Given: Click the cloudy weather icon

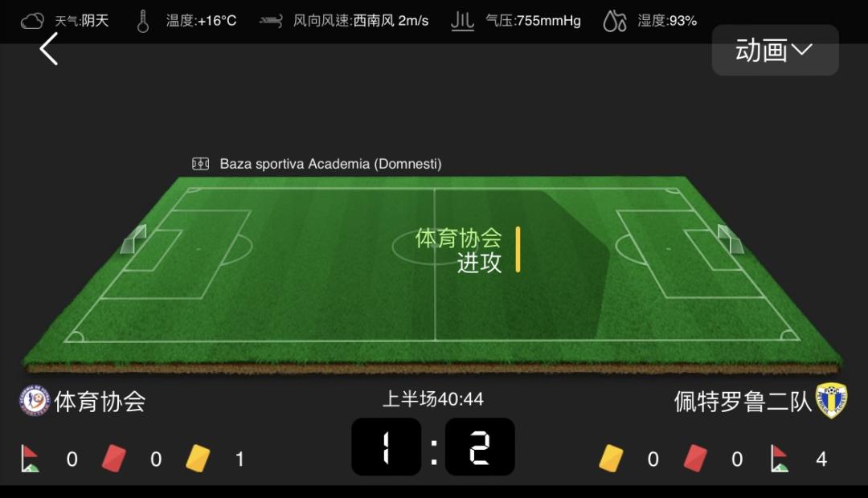Looking at the screenshot, I should (32, 21).
